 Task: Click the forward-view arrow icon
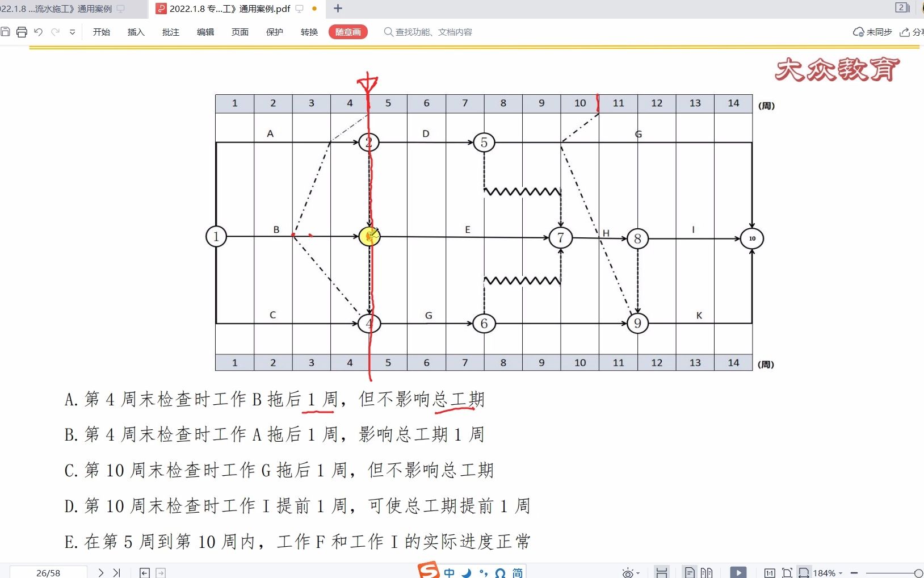(x=161, y=573)
